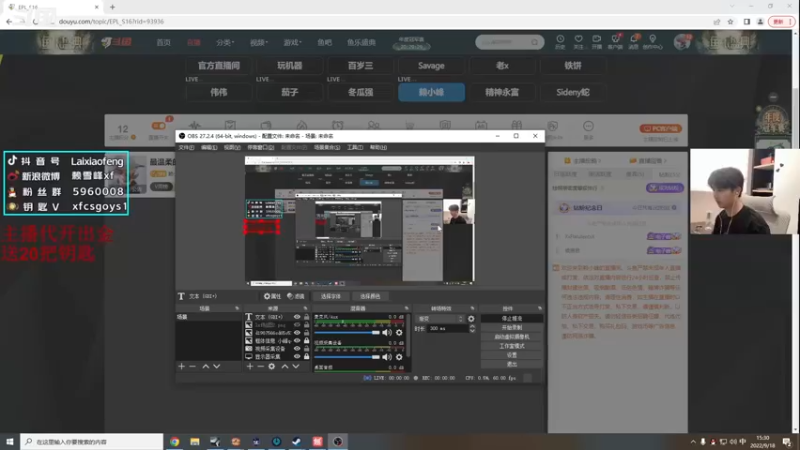Bookmark this page with star icon
The image size is (800, 450).
(731, 21)
